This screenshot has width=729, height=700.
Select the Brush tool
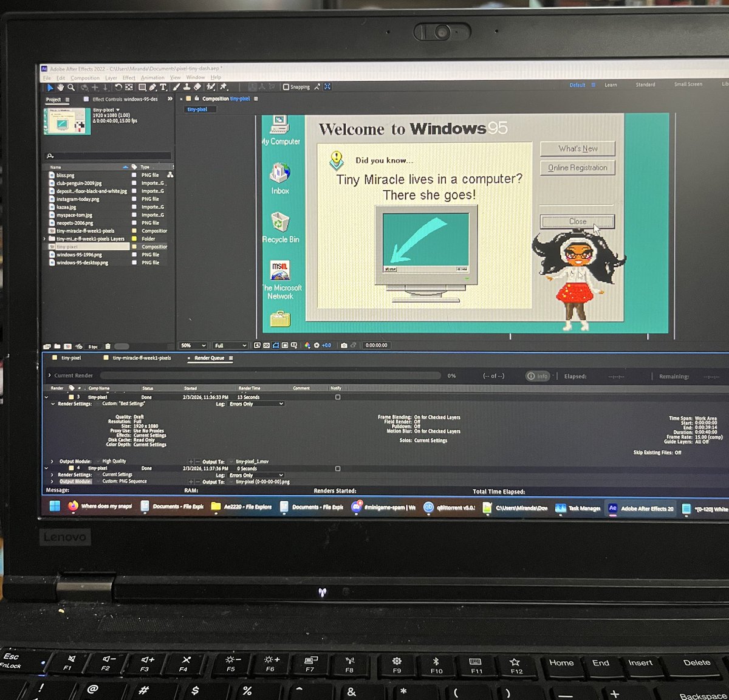coord(176,87)
